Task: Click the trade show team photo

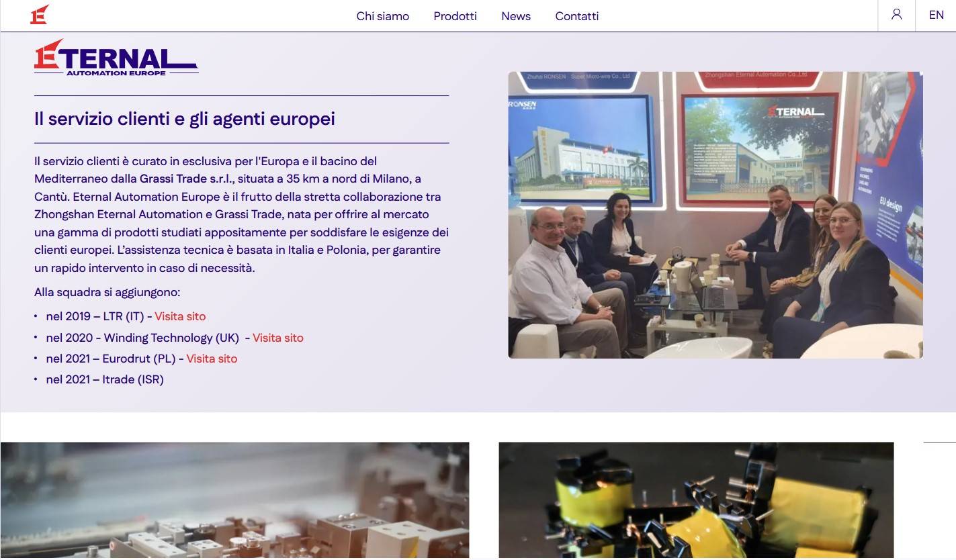Action: (x=715, y=215)
